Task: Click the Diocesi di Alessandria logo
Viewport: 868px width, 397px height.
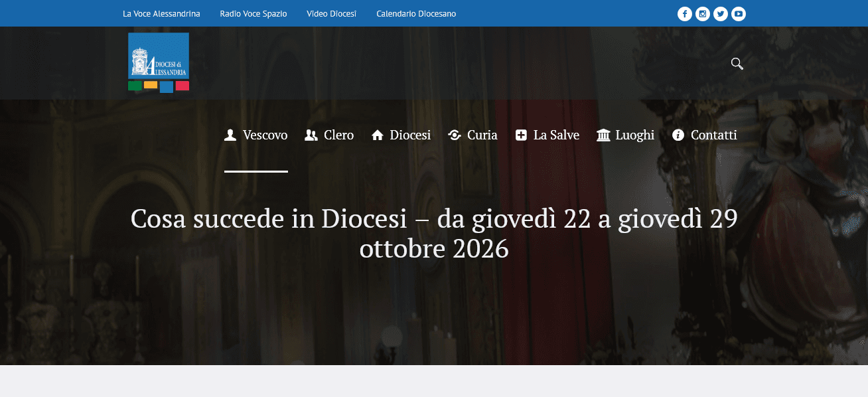Action: (x=159, y=62)
